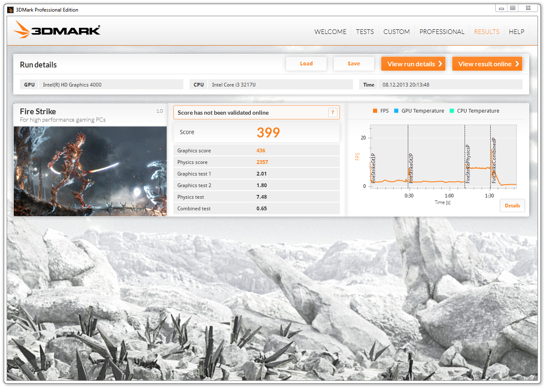
Task: Select the RESULTS tab
Action: pyautogui.click(x=487, y=31)
